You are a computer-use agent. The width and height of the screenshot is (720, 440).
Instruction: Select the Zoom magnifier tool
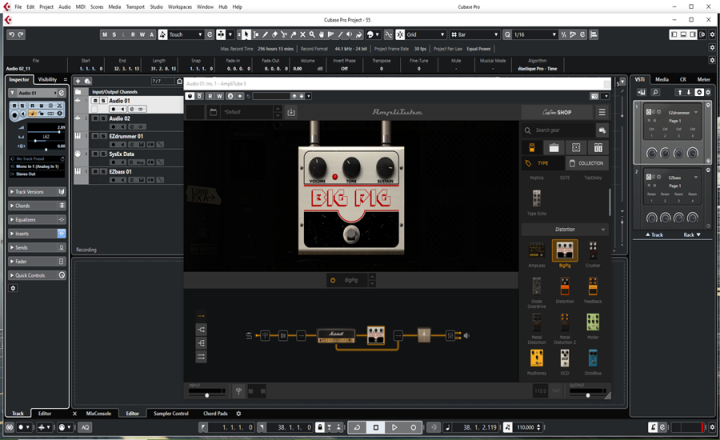pyautogui.click(x=312, y=34)
